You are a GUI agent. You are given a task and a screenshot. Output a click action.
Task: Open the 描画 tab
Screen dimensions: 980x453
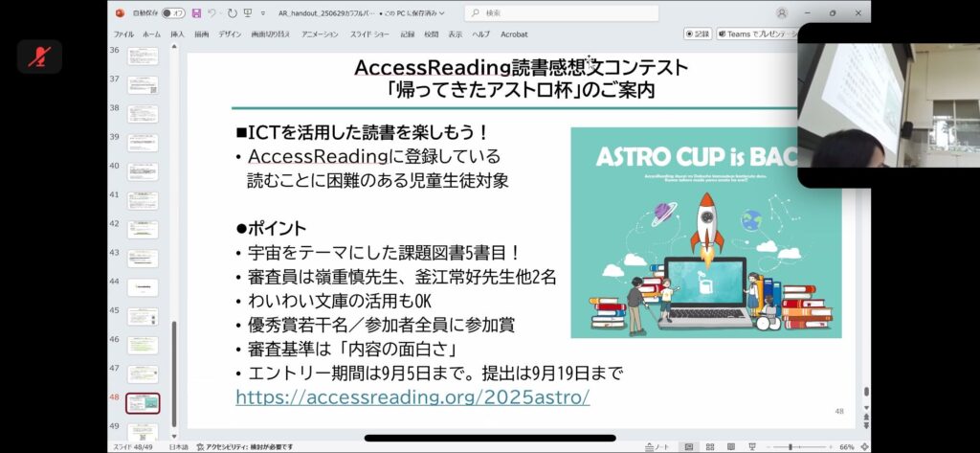point(201,34)
